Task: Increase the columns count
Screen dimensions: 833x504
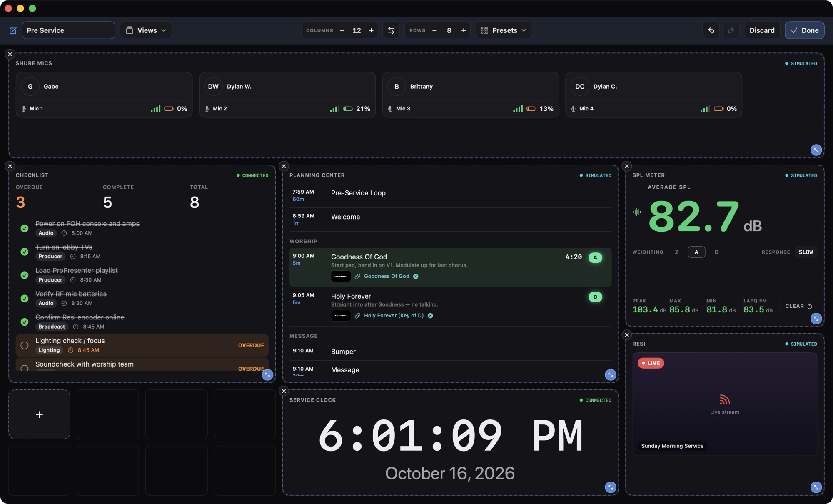Action: (x=371, y=30)
